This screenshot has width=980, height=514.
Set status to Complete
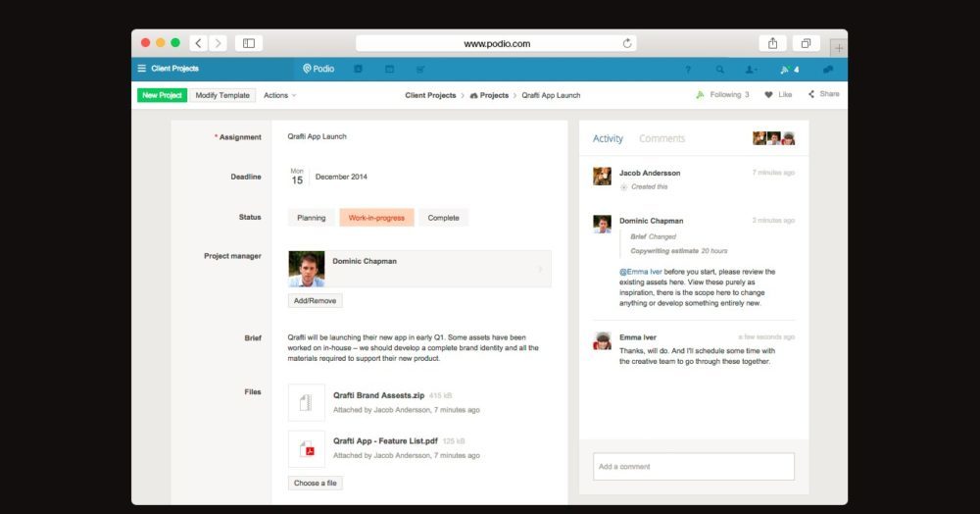tap(443, 218)
